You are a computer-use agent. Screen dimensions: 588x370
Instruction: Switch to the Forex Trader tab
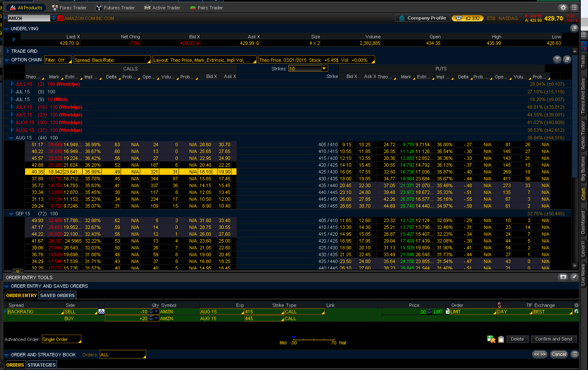coord(69,8)
